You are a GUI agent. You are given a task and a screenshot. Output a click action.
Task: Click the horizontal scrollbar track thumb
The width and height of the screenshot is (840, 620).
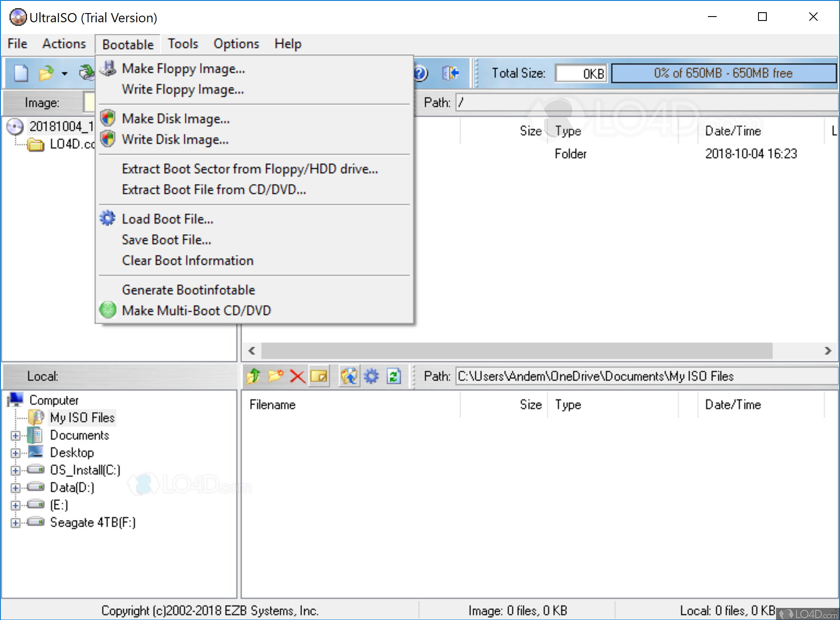[x=517, y=351]
